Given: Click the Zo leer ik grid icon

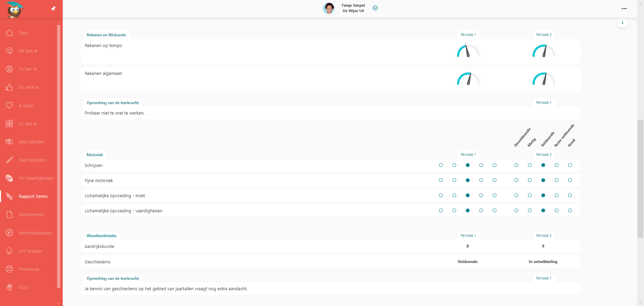Looking at the screenshot, I should click(x=9, y=124).
